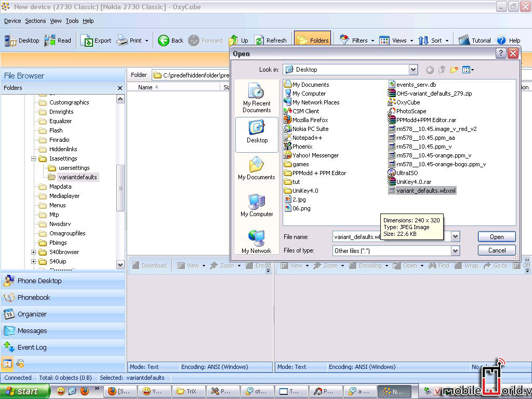Click the Open button in dialog
The height and width of the screenshot is (399, 532).
pos(496,237)
